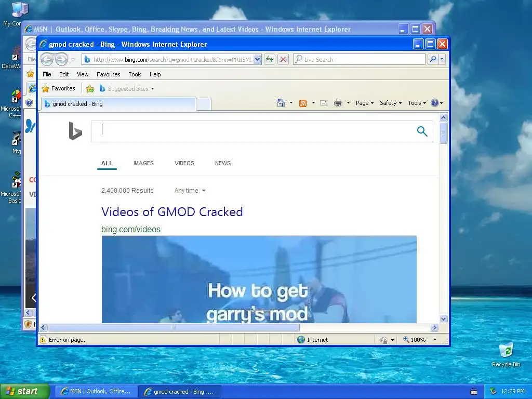The width and height of the screenshot is (532, 399).
Task: Open the Edit menu
Action: click(x=64, y=74)
